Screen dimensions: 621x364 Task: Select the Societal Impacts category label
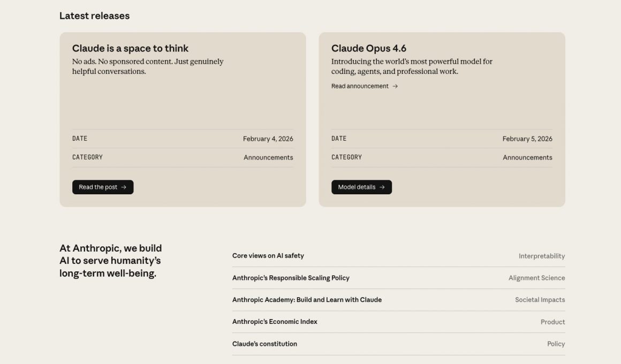(540, 300)
